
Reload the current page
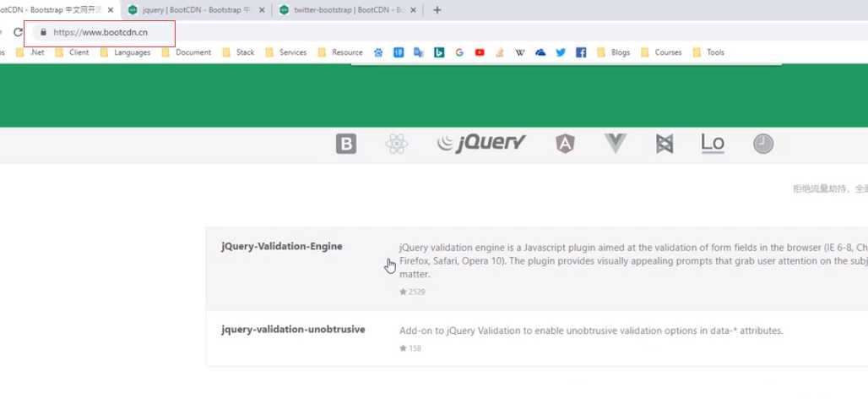18,32
